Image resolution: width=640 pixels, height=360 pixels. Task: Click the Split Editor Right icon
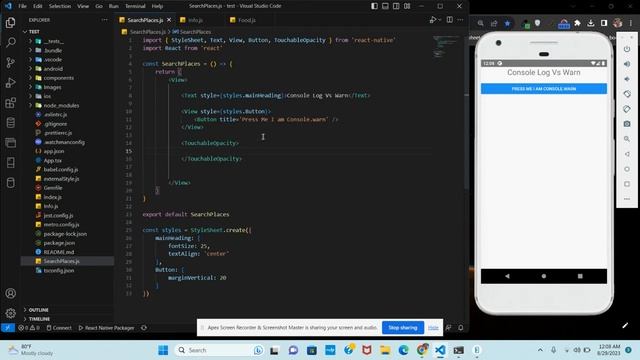tap(449, 20)
